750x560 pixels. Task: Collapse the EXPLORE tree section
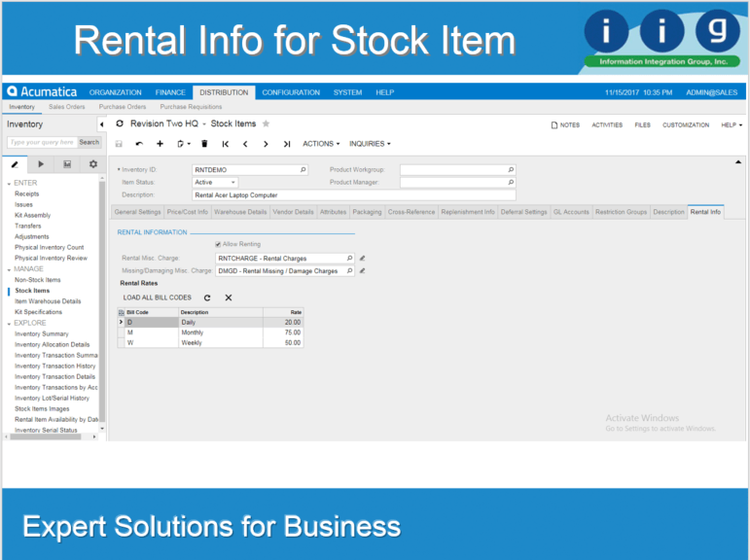tap(9, 324)
